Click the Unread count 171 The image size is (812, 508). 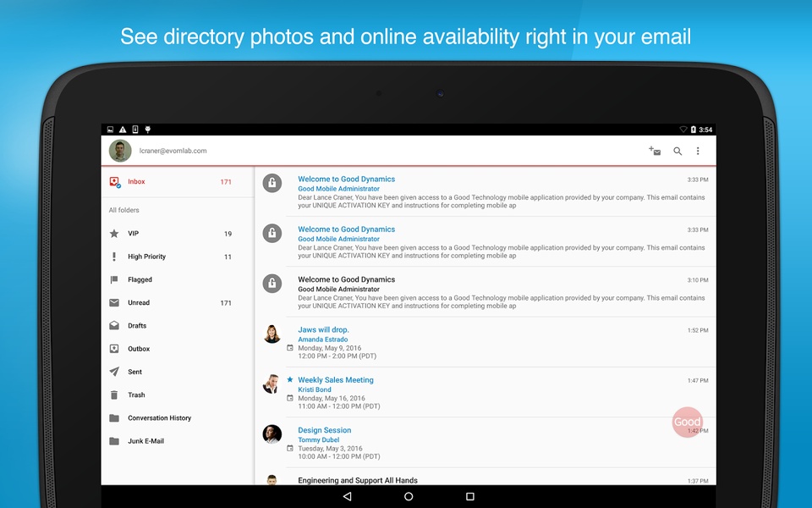click(x=226, y=303)
